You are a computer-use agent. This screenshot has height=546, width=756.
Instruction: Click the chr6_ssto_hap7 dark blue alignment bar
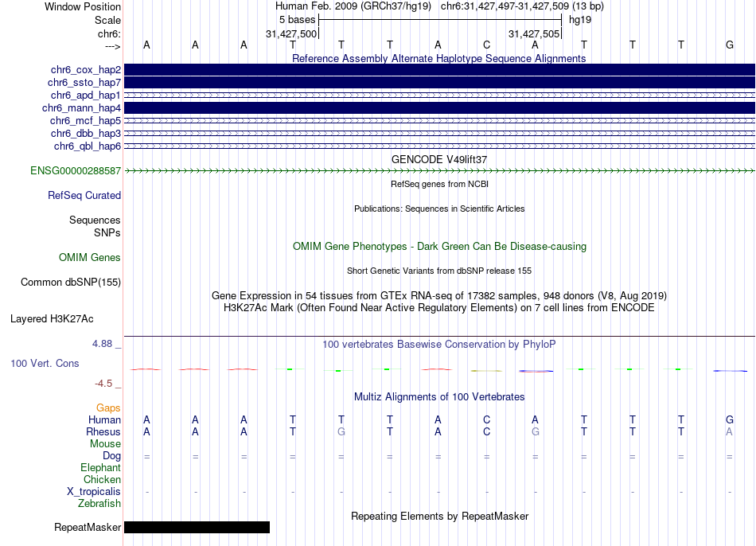tap(439, 83)
